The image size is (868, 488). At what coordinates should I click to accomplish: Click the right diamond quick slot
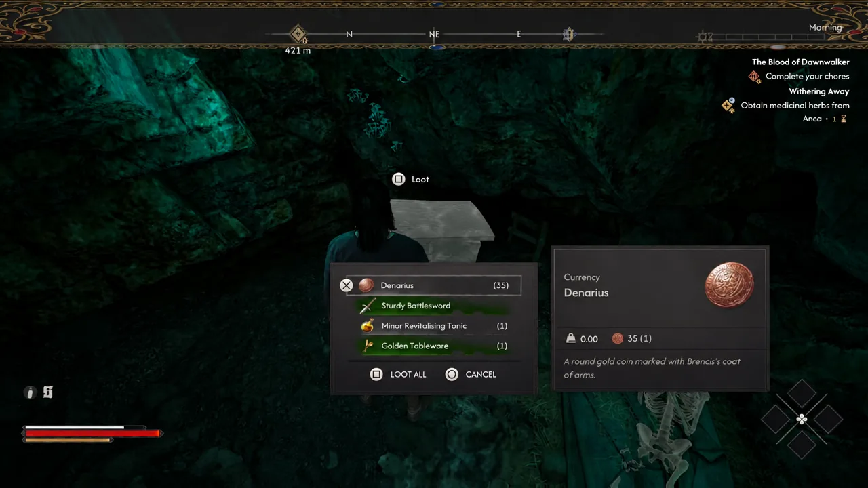coord(828,420)
